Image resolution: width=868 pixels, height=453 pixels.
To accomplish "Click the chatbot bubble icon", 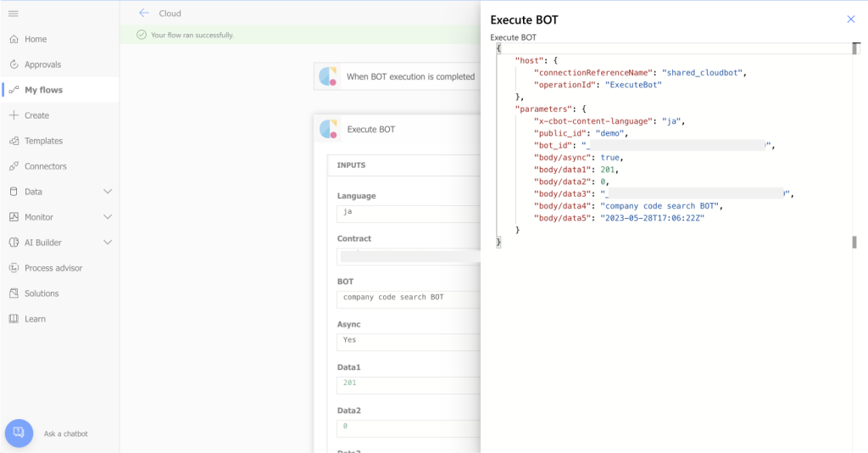I will tap(19, 433).
